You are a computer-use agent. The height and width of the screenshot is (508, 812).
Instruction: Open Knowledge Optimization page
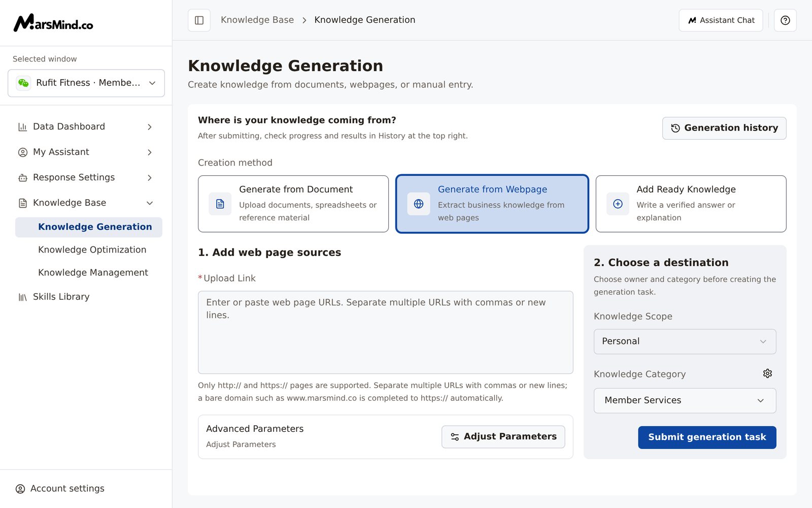tap(92, 250)
